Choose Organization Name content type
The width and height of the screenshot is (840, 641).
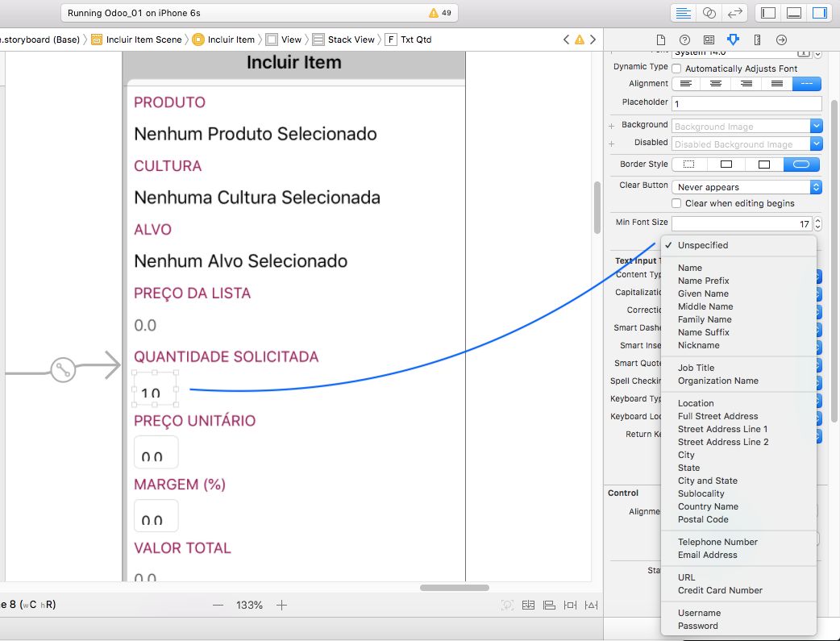738,381
